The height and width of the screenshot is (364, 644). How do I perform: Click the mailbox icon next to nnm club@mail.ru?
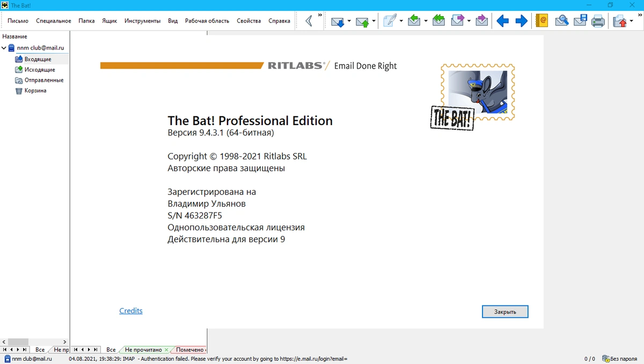(11, 48)
